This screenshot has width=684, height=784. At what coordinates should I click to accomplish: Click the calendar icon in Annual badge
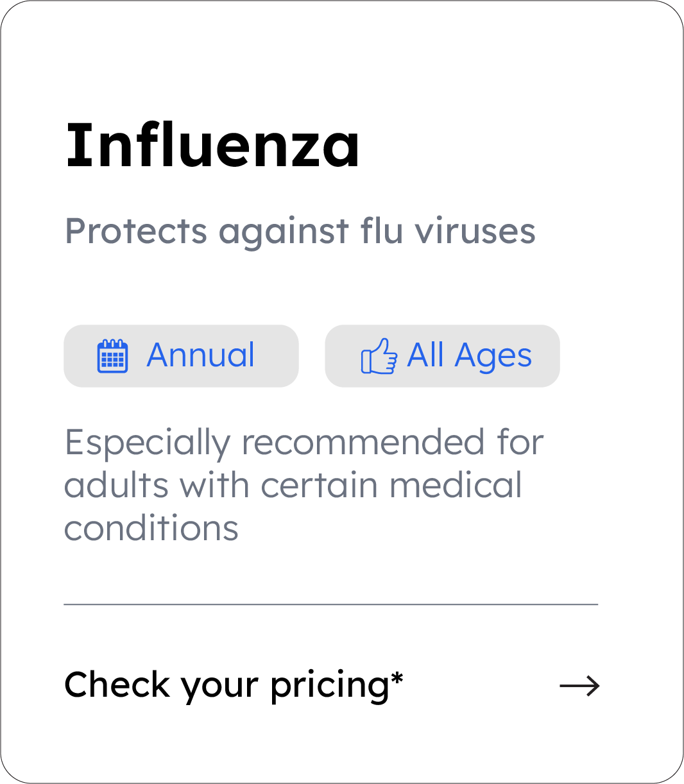pyautogui.click(x=112, y=356)
